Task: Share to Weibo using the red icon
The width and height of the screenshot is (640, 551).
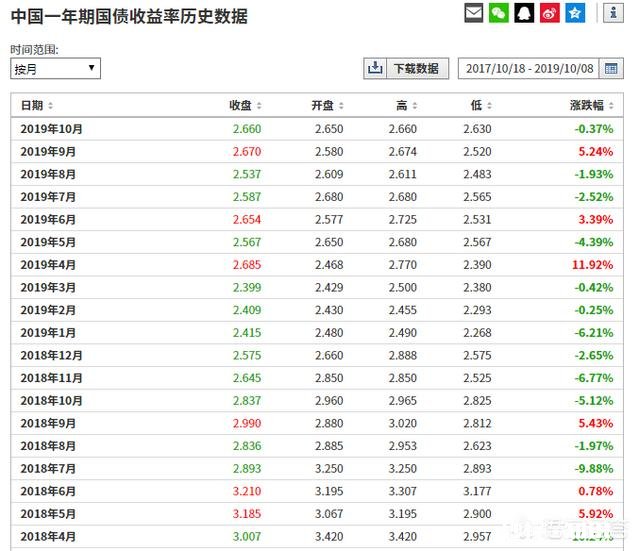Action: point(549,13)
